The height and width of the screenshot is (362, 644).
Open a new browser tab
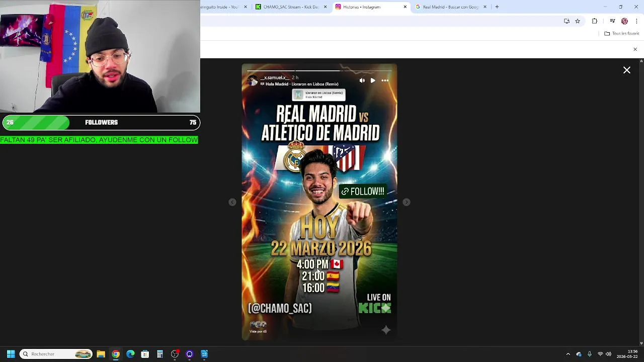coord(497,7)
